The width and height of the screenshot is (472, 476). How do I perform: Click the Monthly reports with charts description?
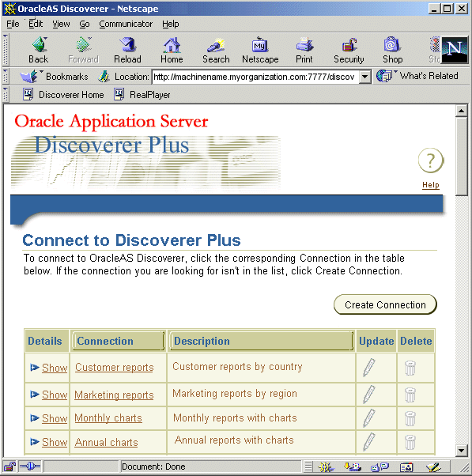[235, 418]
